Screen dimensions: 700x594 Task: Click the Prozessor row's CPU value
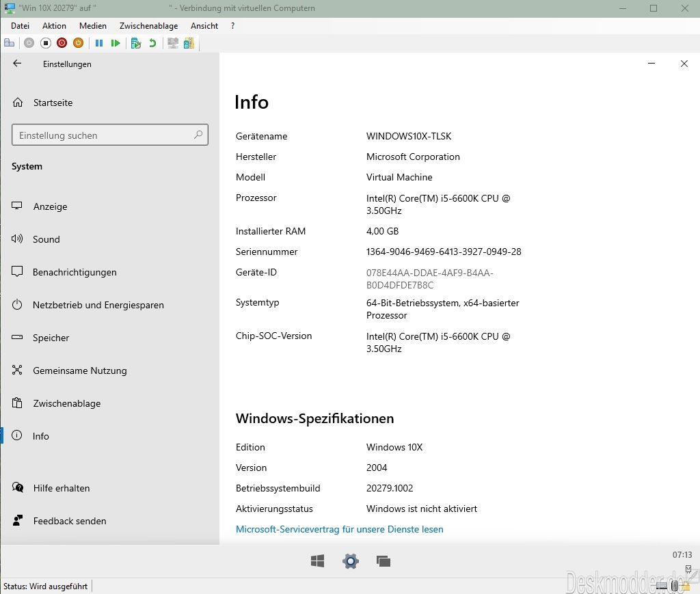[438, 204]
